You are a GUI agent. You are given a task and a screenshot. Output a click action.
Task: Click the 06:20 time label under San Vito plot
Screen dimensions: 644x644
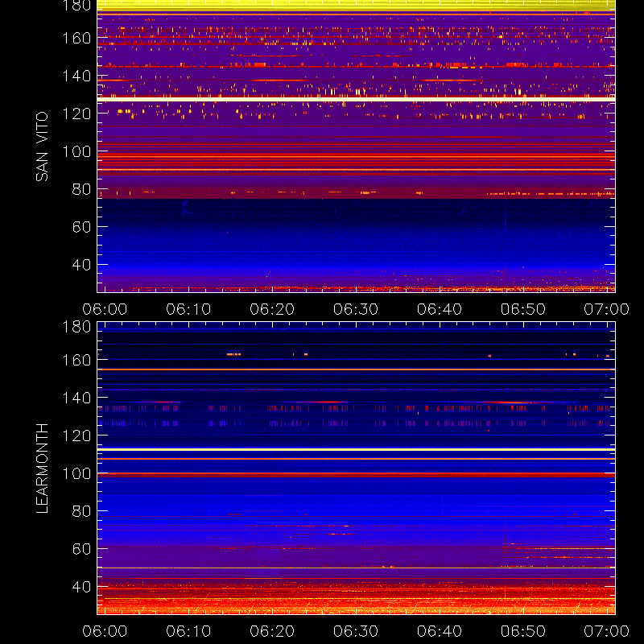pos(272,309)
